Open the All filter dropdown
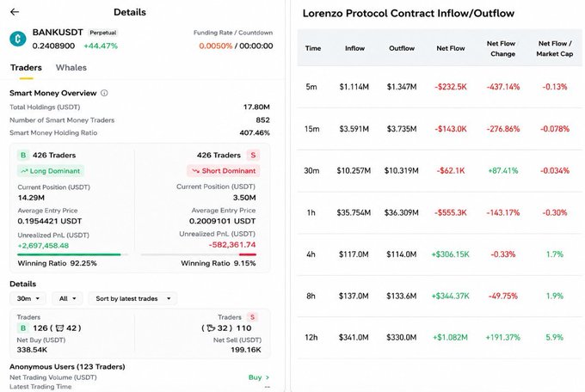 click(x=67, y=298)
